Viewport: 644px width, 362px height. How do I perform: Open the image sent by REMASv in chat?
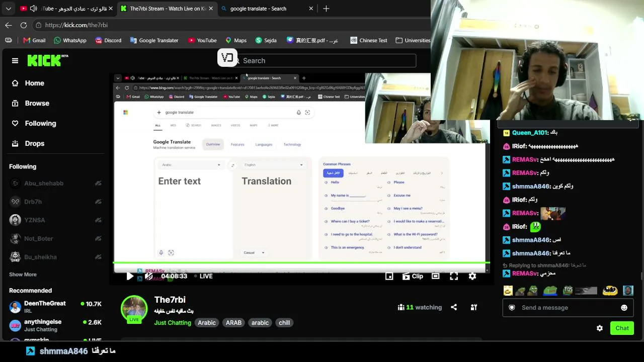point(553,213)
